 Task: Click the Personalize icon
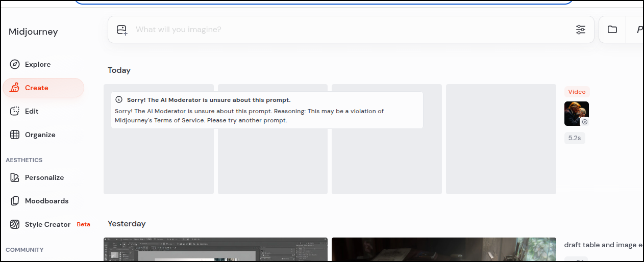coord(15,177)
